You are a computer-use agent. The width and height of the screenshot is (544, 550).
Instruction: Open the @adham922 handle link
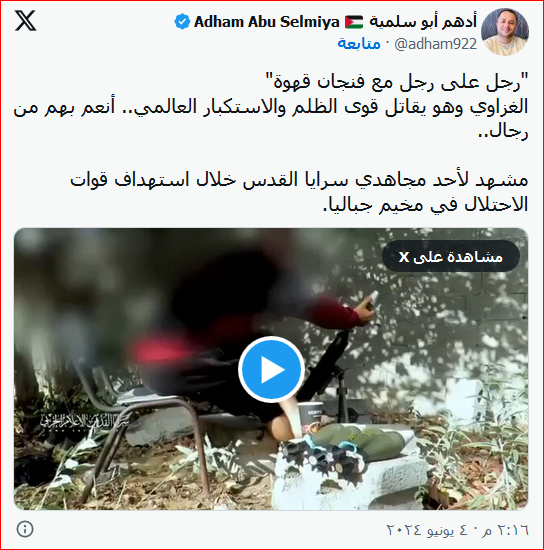tap(435, 44)
